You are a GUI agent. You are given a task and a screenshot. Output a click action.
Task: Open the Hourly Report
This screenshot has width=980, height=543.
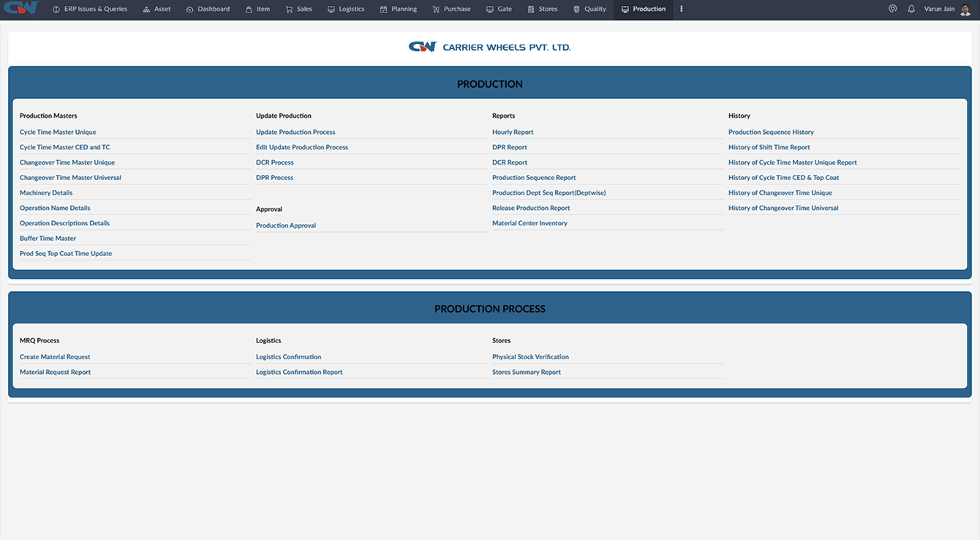click(513, 132)
